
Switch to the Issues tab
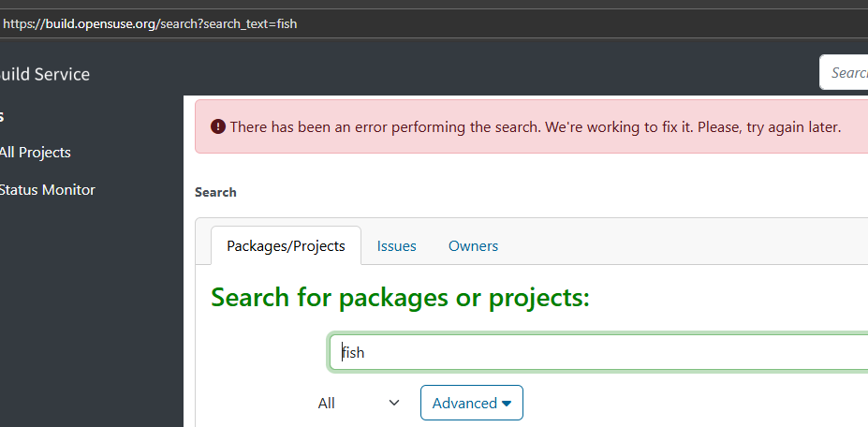pos(396,245)
